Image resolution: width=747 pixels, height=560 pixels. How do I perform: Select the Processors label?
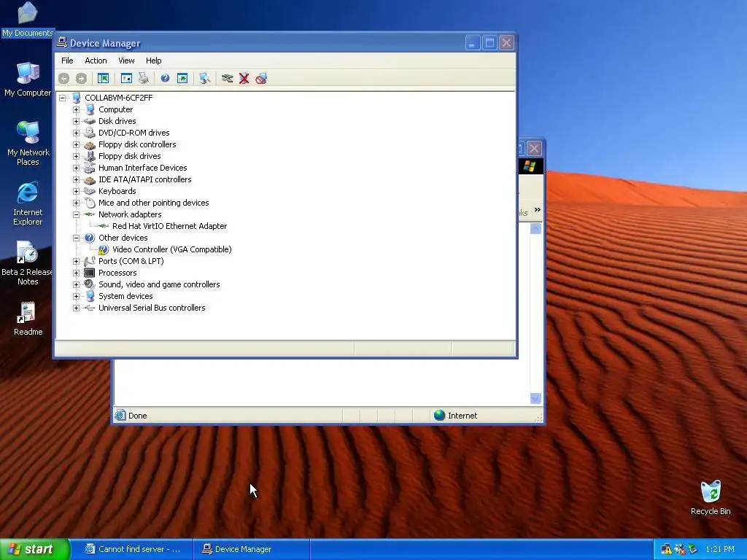pos(117,273)
